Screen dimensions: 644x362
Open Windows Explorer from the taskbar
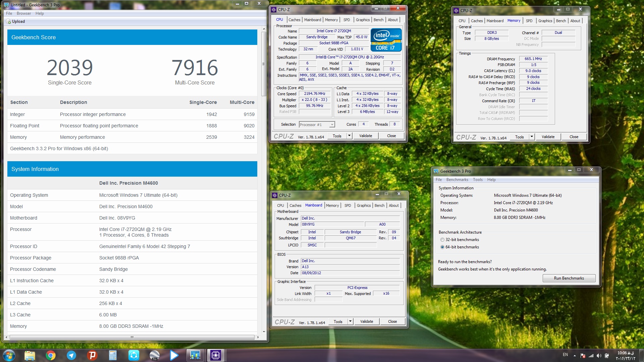pos(30,355)
